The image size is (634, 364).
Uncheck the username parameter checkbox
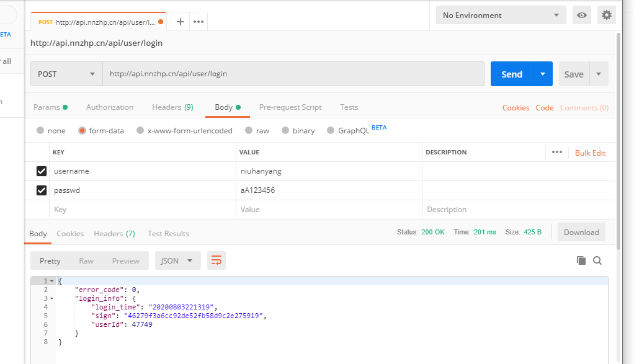tap(42, 171)
